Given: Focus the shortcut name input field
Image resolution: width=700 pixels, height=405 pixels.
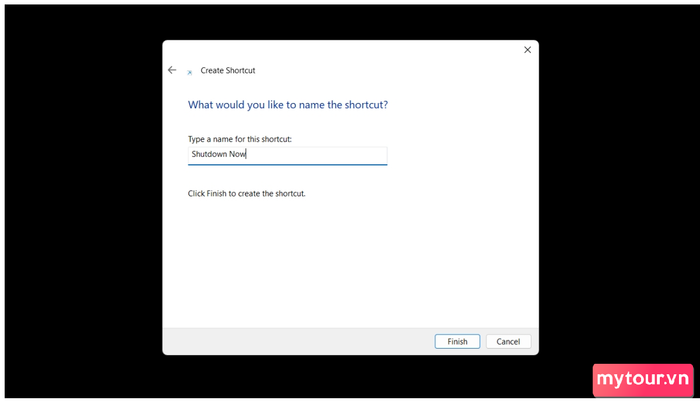Looking at the screenshot, I should [288, 155].
